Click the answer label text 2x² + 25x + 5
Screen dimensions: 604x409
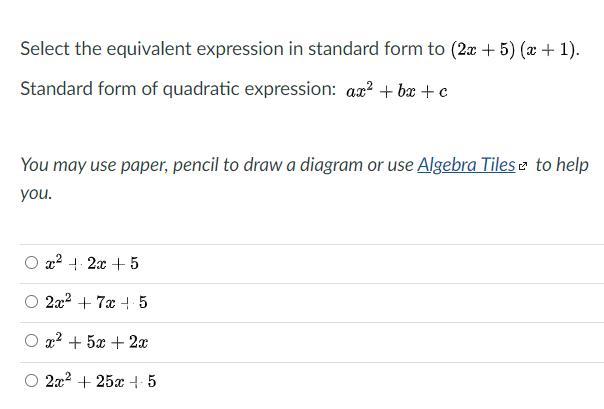click(x=101, y=381)
